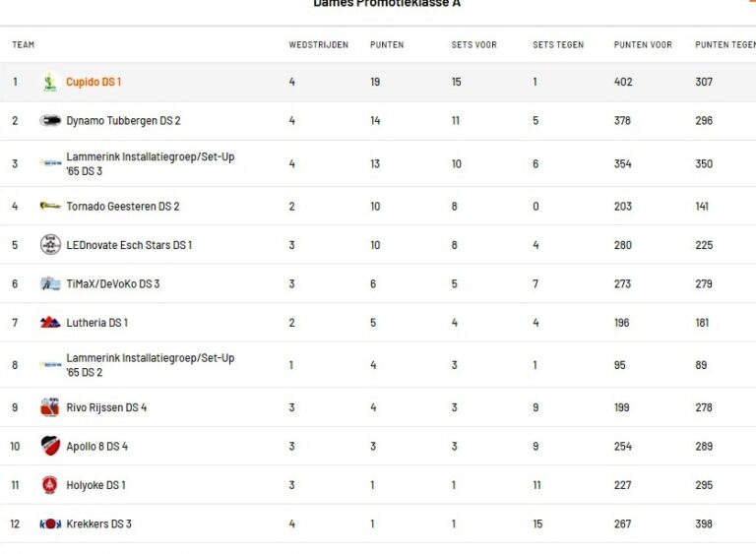This screenshot has width=756, height=554.
Task: Click the Sets Tegen column header
Action: (557, 45)
